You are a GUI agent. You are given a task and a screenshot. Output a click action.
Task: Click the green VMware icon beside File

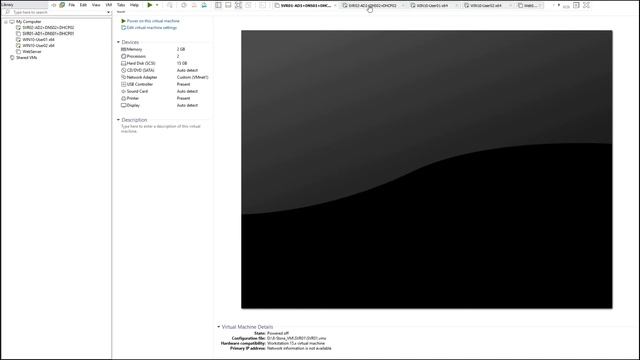click(62, 5)
